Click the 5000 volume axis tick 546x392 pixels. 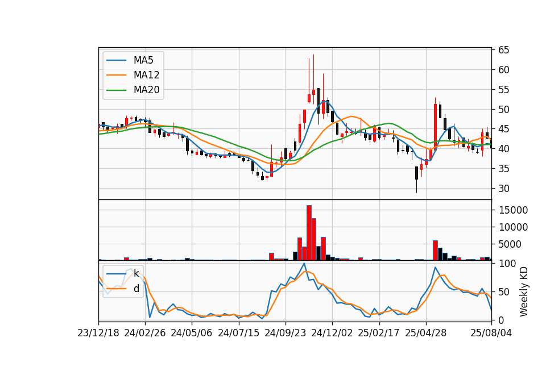510,244
